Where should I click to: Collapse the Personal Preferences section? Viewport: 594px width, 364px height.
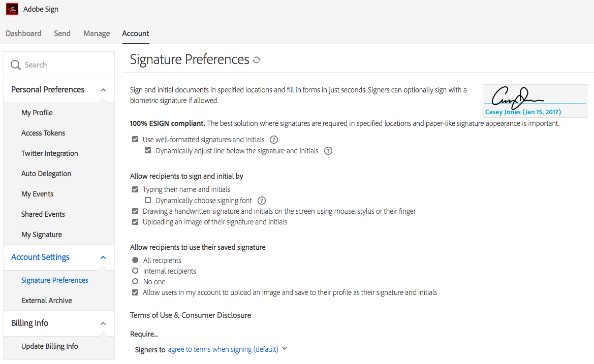103,90
